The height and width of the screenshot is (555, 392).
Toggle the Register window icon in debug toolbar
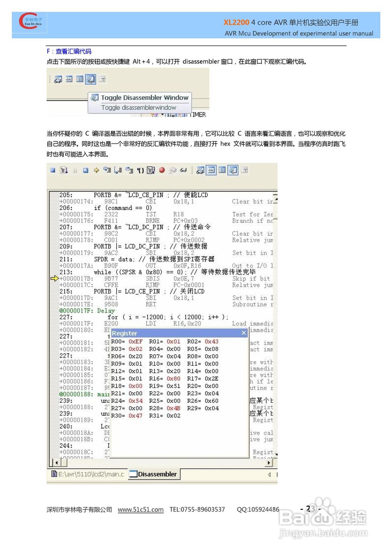(x=211, y=170)
